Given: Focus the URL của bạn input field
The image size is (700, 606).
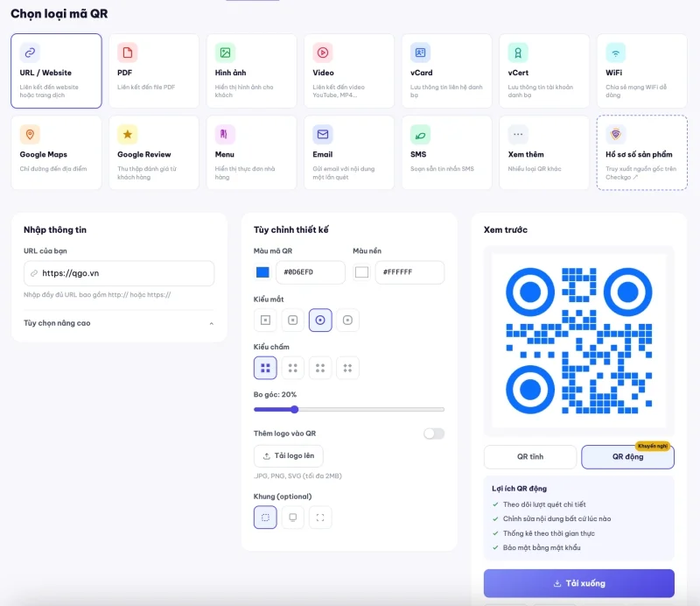Looking at the screenshot, I should click(x=119, y=273).
